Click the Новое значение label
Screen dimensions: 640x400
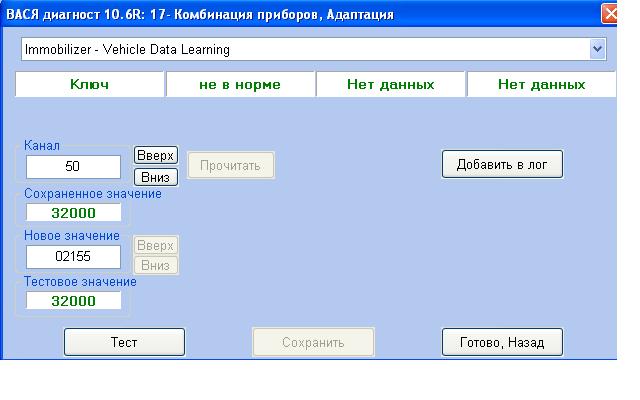pyautogui.click(x=72, y=236)
